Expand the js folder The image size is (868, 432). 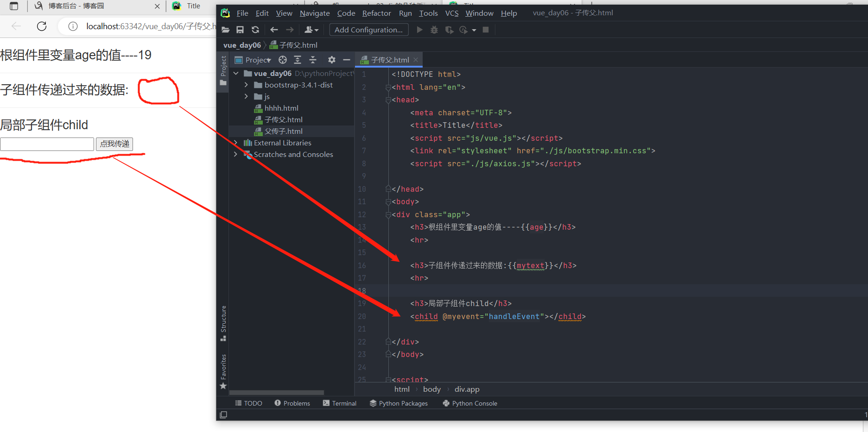tap(246, 97)
